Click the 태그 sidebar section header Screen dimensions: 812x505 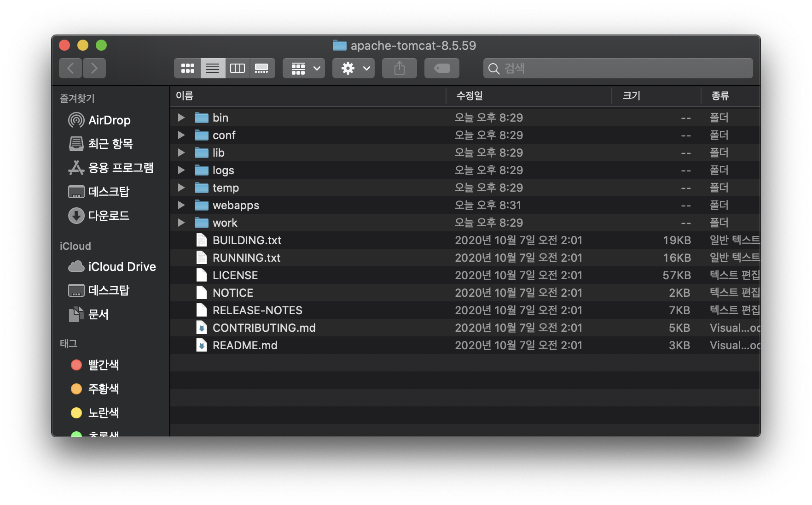[69, 343]
